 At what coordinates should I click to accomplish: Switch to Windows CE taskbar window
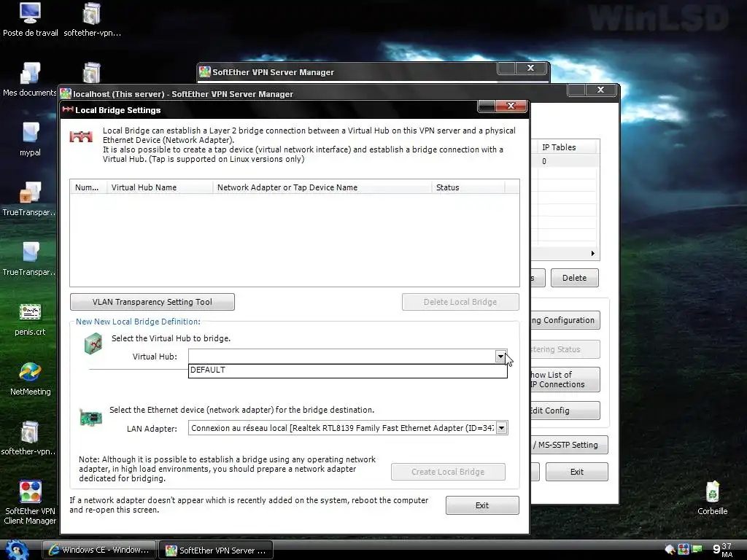99,550
